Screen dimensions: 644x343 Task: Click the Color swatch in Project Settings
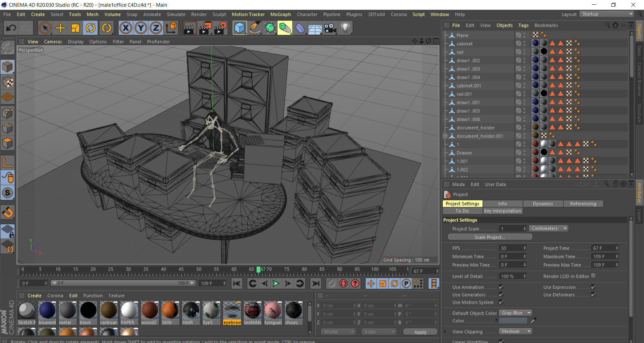click(513, 321)
